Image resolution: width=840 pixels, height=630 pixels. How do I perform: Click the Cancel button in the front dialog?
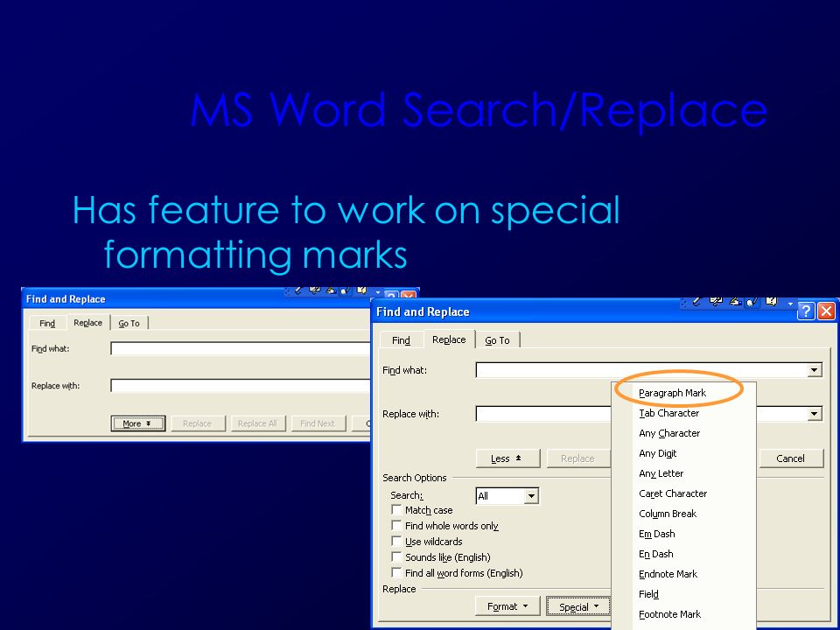791,458
